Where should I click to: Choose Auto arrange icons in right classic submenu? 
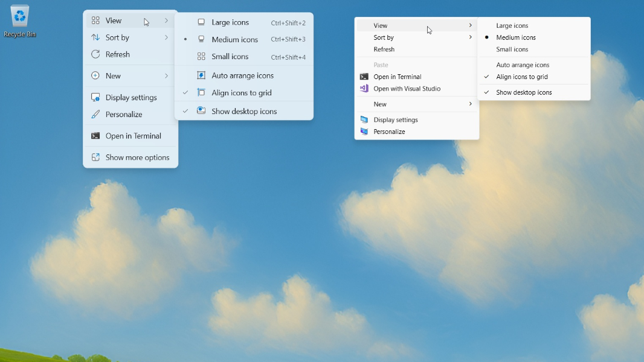pyautogui.click(x=534, y=65)
